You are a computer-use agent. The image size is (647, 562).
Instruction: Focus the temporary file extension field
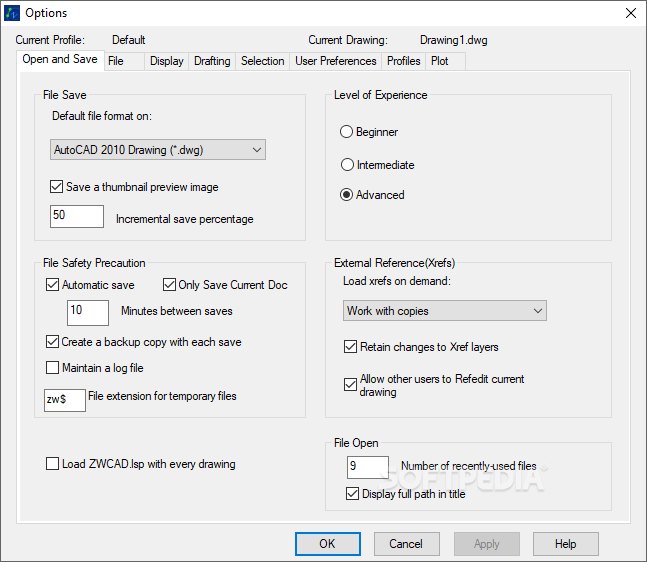[65, 400]
